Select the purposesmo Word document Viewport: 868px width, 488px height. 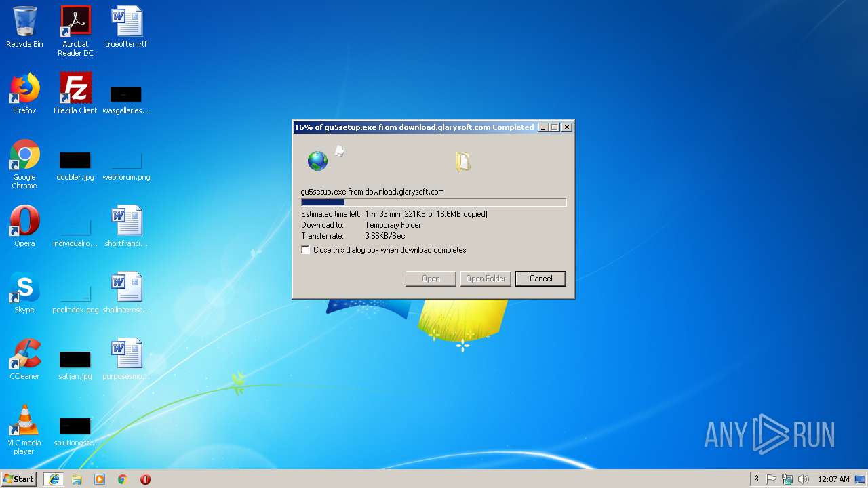[126, 359]
